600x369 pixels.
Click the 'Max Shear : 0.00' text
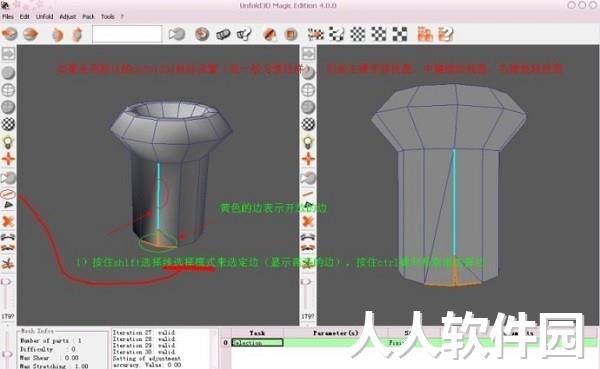click(x=49, y=358)
